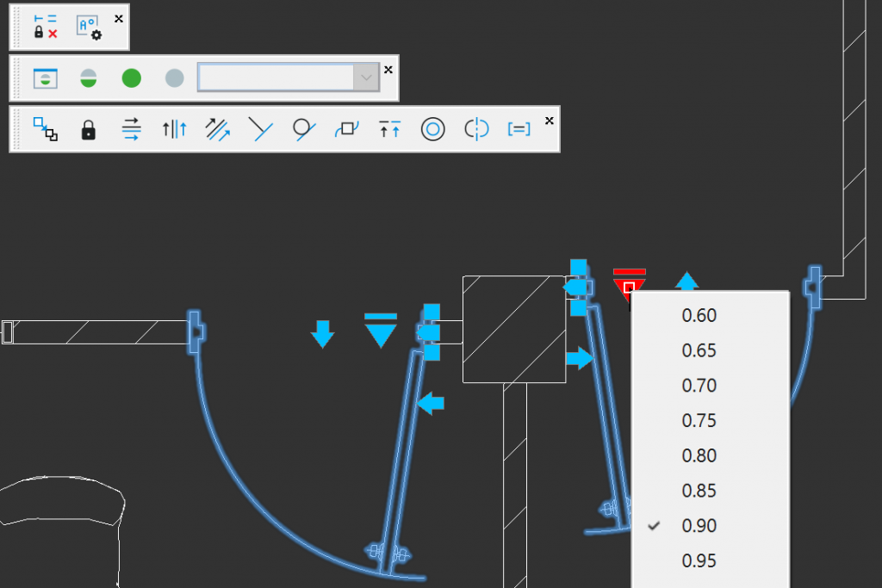Select the Smooth constraint tool

click(x=347, y=129)
